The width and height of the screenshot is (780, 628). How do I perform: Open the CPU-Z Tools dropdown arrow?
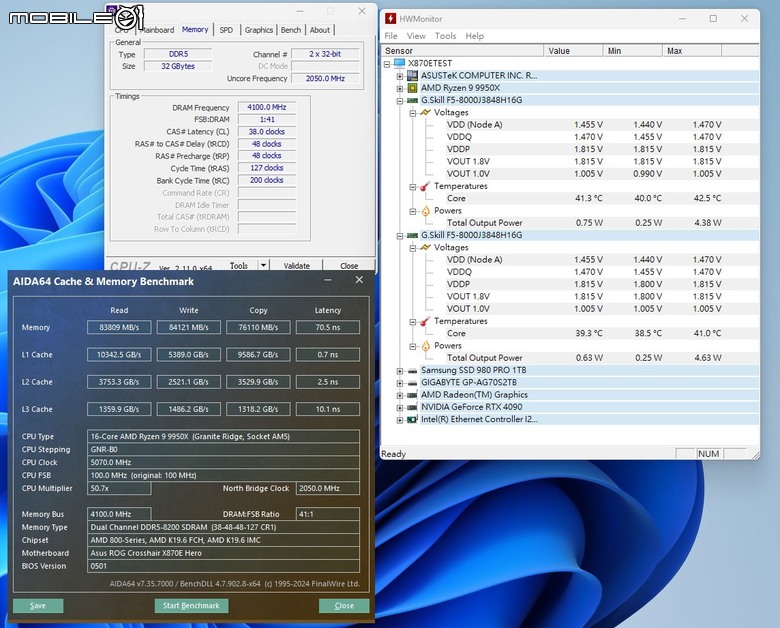pos(264,265)
